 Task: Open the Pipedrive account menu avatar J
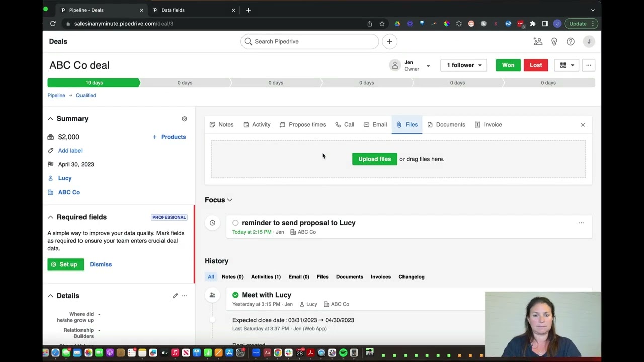pyautogui.click(x=589, y=42)
